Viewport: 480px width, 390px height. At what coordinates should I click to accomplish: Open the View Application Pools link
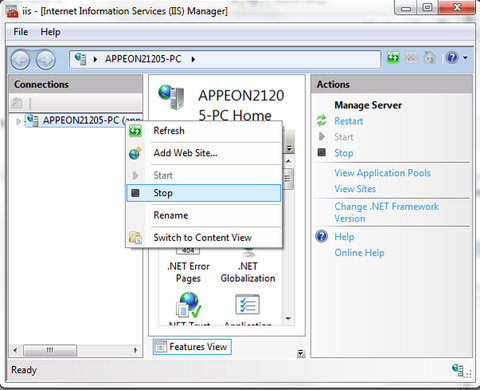[382, 173]
